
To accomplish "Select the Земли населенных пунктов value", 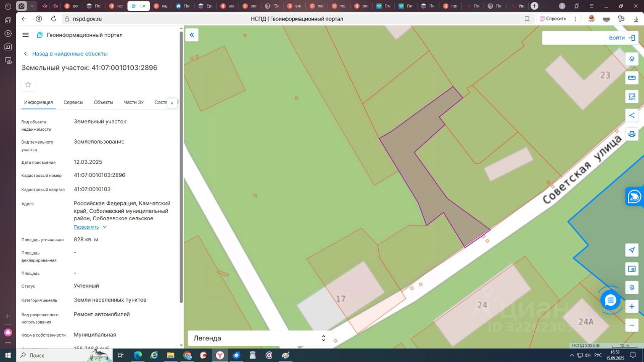I will (x=110, y=300).
